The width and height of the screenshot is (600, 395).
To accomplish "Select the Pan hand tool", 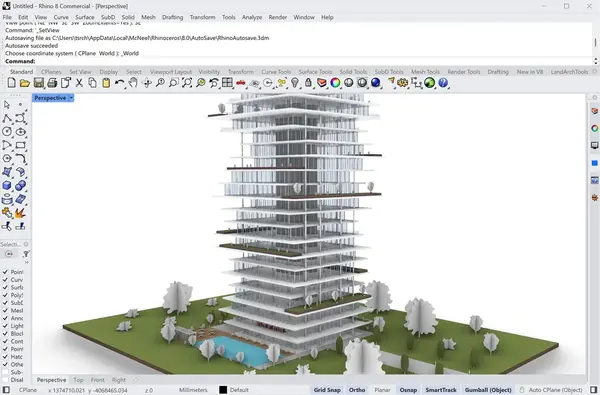I will point(133,82).
